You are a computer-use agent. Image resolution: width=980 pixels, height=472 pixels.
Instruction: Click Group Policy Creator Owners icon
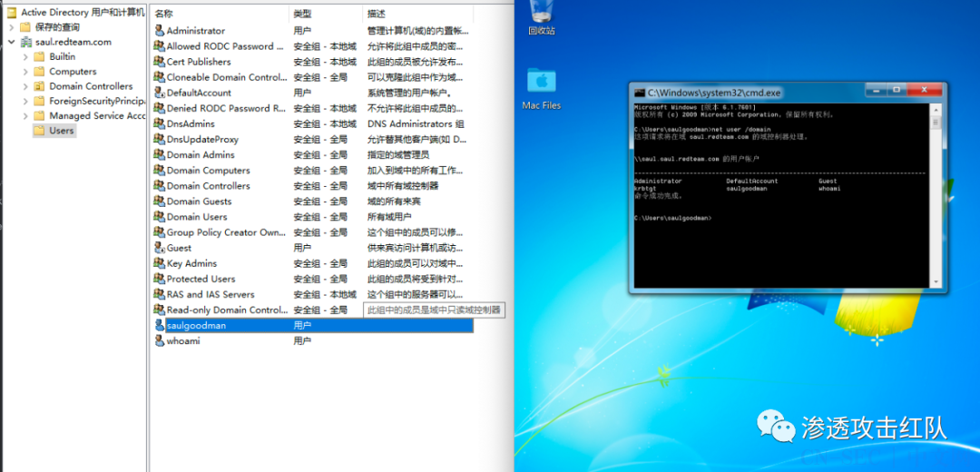[x=160, y=232]
